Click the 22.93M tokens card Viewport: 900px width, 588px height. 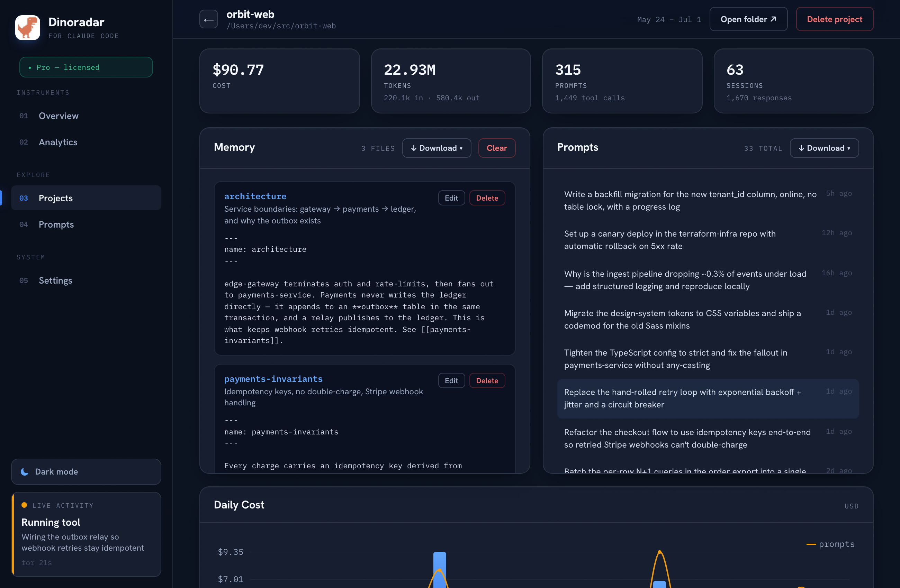pyautogui.click(x=451, y=81)
